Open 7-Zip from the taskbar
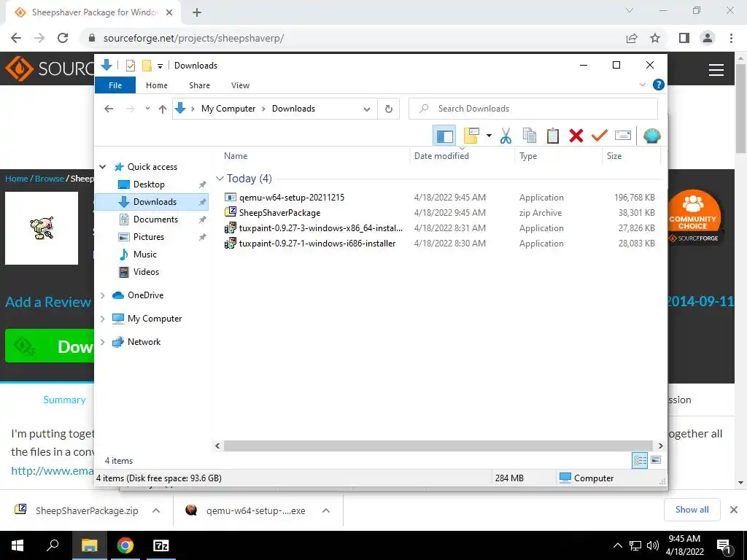Image resolution: width=747 pixels, height=560 pixels. (160, 545)
